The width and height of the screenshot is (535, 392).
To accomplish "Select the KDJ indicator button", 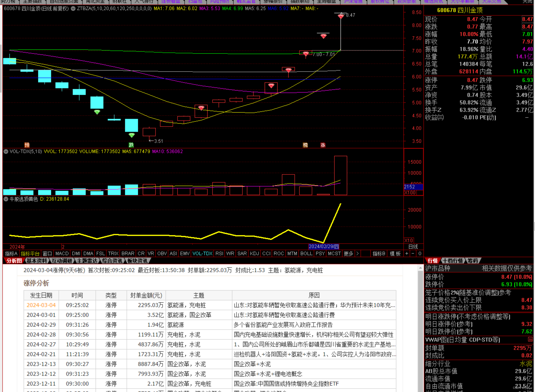I will tap(254, 253).
